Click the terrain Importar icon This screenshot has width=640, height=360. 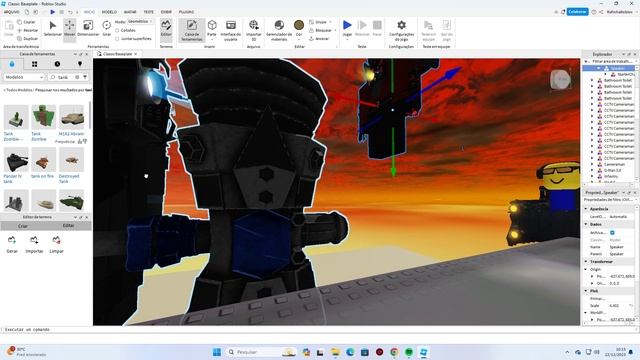[34, 240]
